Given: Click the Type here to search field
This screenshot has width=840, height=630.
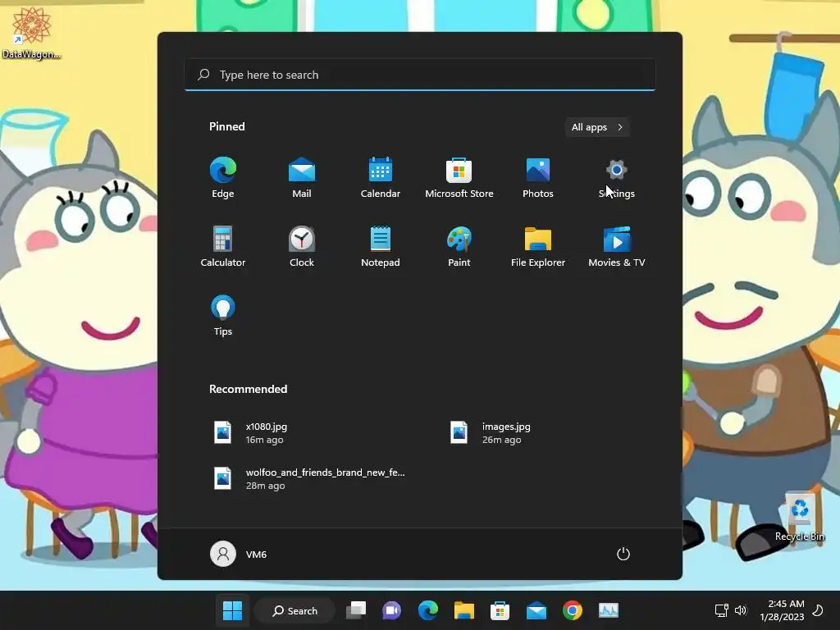Looking at the screenshot, I should 420,75.
